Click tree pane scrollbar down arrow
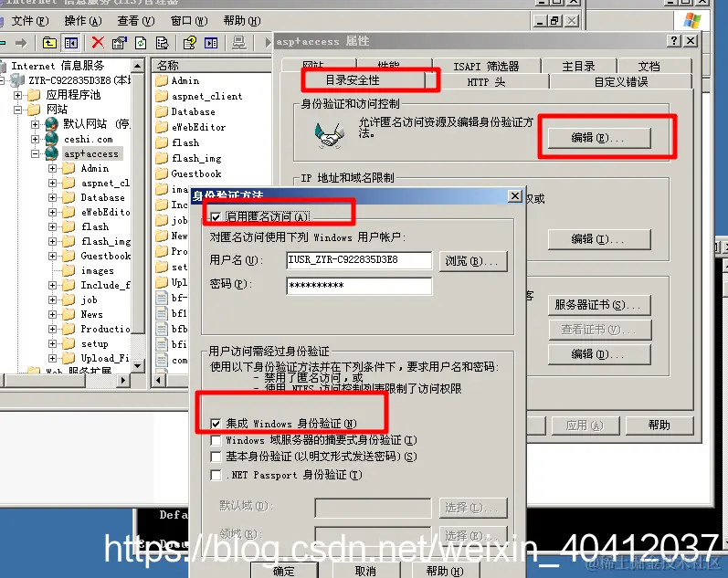728x578 pixels. point(137,366)
